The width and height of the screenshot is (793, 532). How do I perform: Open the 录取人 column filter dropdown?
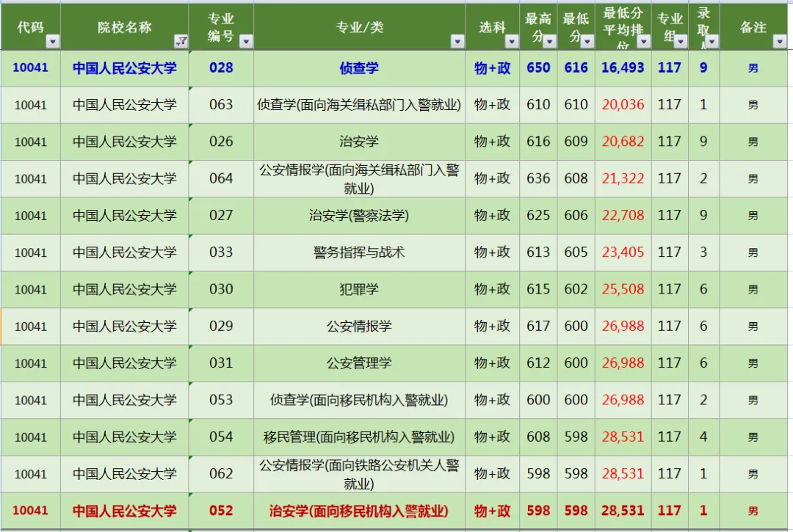(712, 41)
